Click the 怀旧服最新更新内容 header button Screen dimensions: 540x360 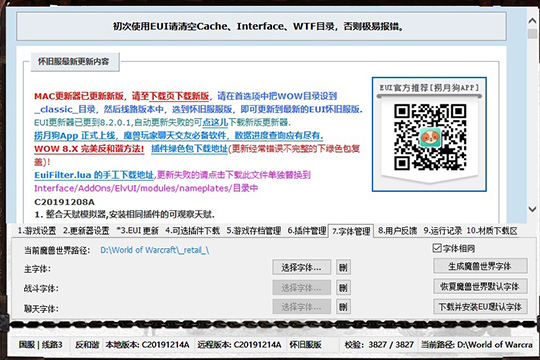(x=75, y=62)
